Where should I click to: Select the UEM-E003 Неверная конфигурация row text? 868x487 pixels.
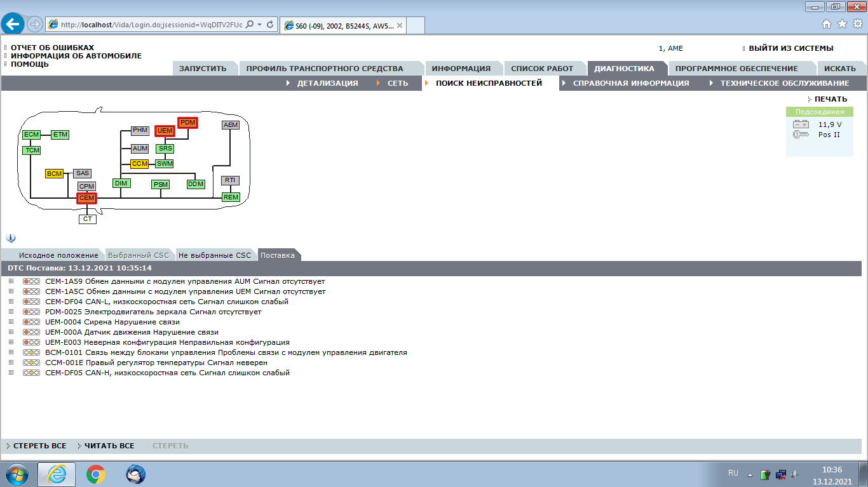(168, 342)
